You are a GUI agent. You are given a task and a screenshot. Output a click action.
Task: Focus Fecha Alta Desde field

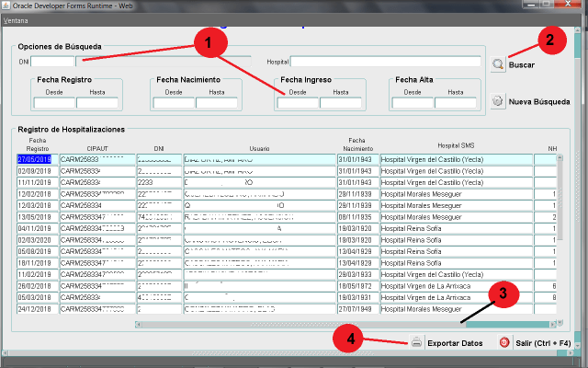click(x=413, y=103)
